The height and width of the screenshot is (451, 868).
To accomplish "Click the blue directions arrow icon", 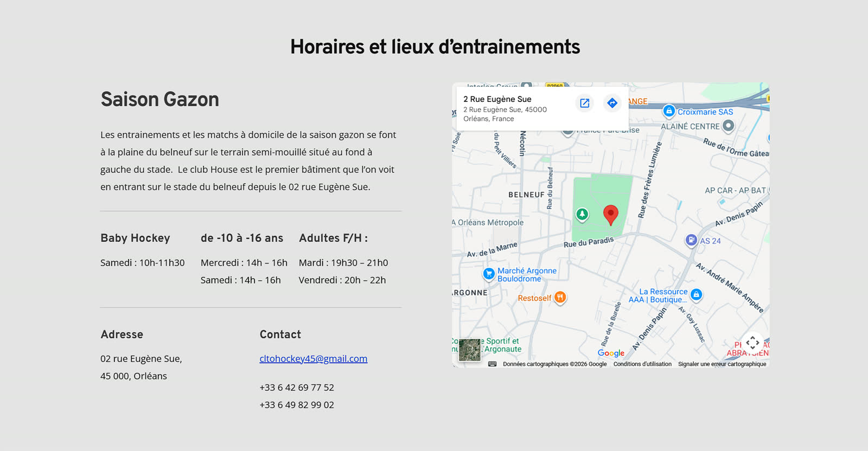I will pyautogui.click(x=612, y=103).
